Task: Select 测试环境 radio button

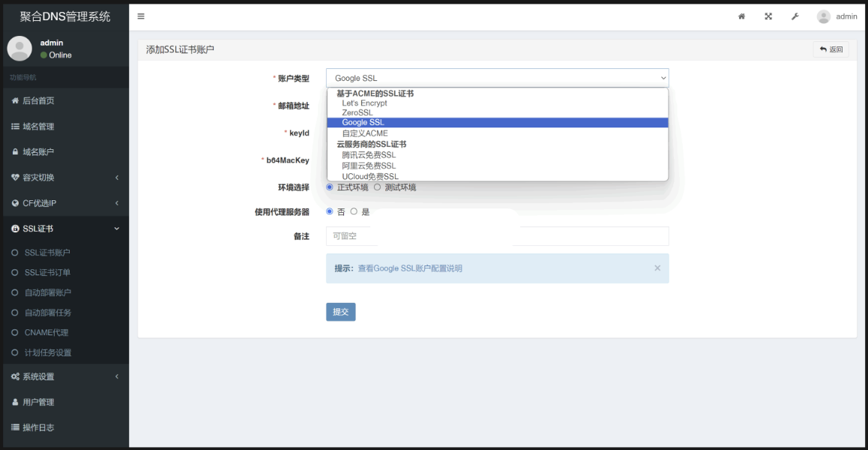Action: (378, 187)
